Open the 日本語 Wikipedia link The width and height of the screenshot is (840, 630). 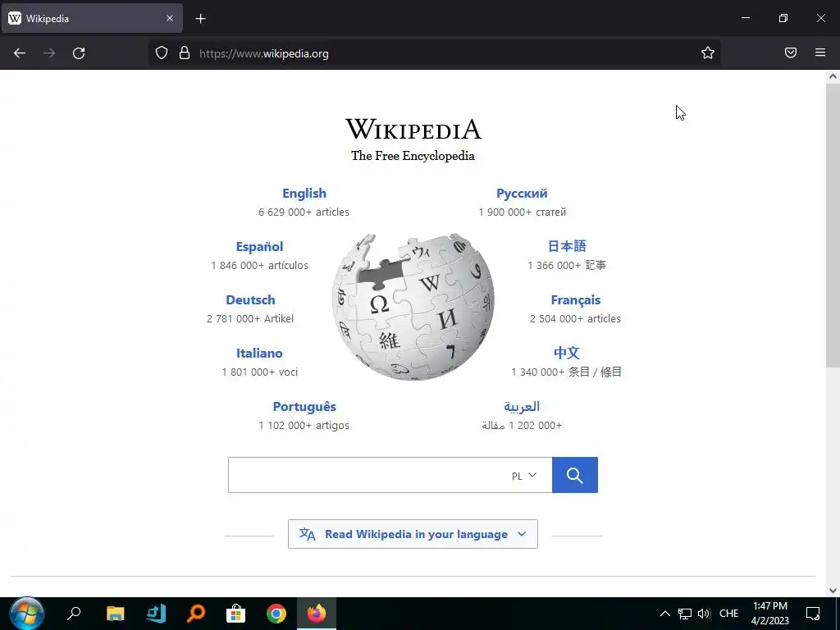point(567,246)
